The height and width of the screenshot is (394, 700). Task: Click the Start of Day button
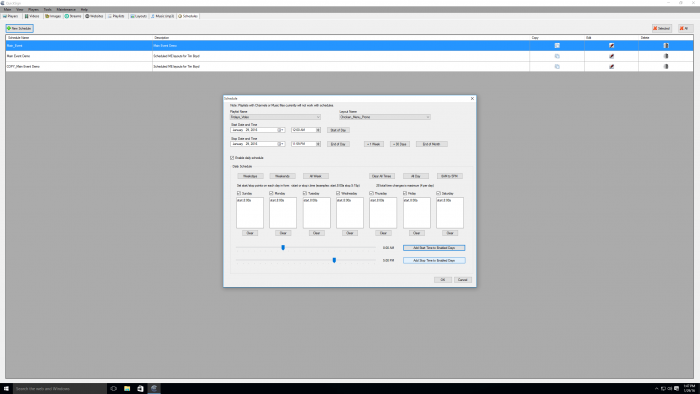[338, 130]
